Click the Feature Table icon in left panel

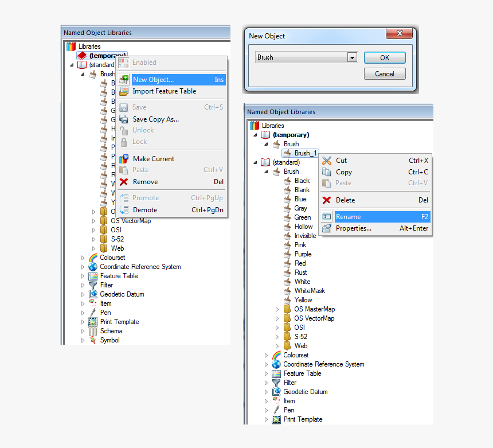93,276
